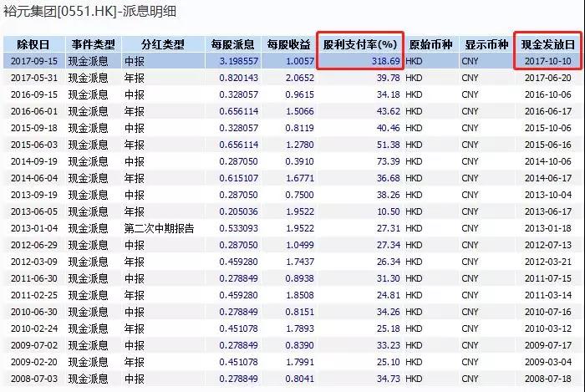Click the payment date 2008-07-18
This screenshot has width=585, height=392.
click(x=547, y=379)
